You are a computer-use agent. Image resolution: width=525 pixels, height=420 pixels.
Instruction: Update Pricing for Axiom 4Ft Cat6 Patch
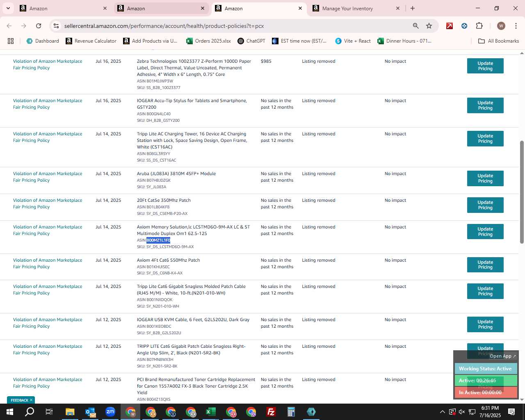tap(485, 265)
